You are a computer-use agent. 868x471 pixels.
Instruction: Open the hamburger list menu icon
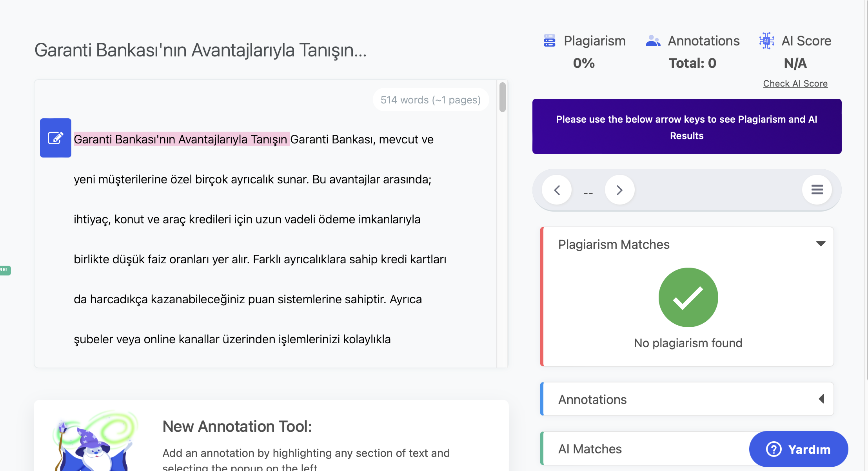(x=817, y=190)
